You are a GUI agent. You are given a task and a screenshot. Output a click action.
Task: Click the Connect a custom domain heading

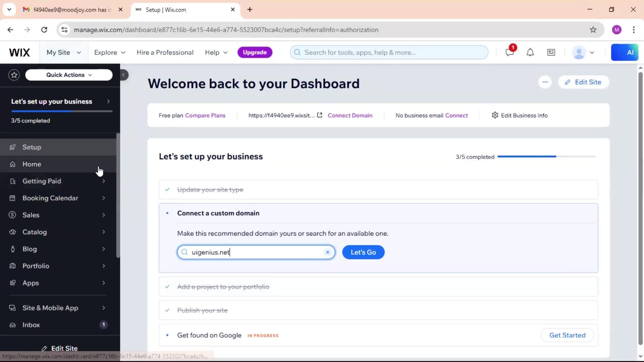point(218,213)
